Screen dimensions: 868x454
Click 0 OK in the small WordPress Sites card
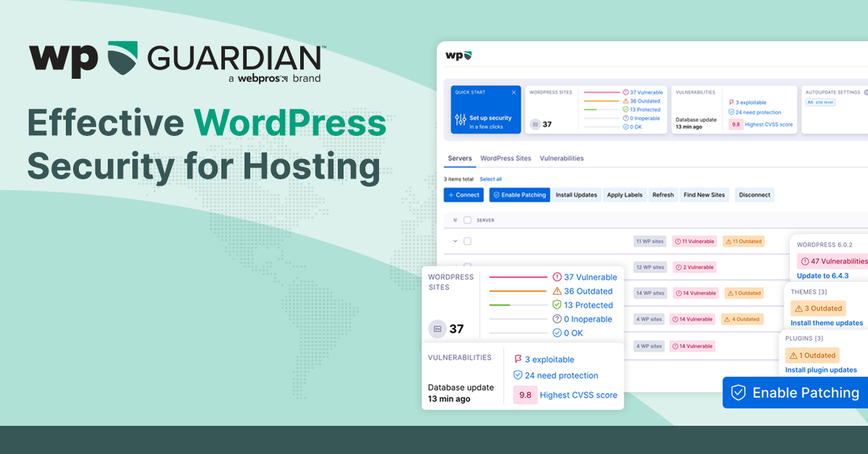(x=632, y=127)
